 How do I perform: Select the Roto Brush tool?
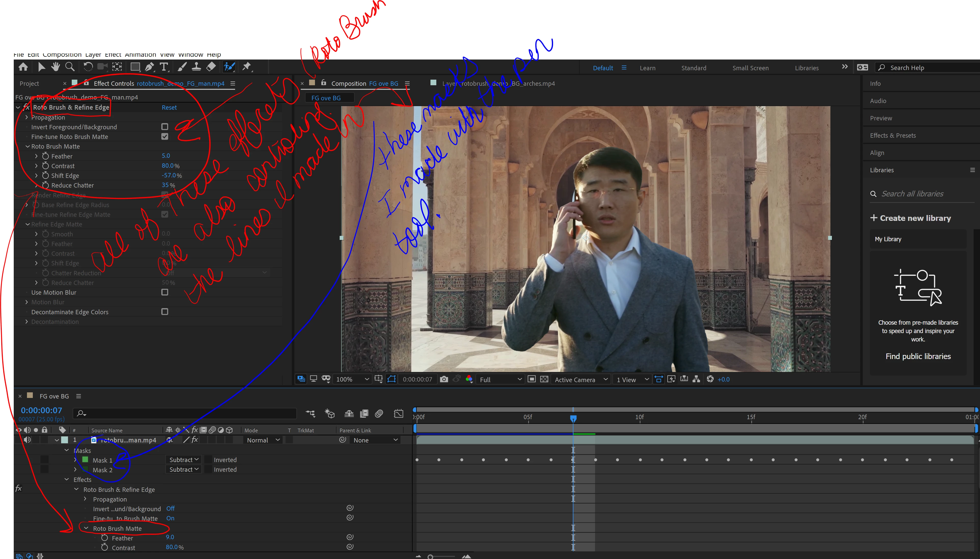pos(229,67)
